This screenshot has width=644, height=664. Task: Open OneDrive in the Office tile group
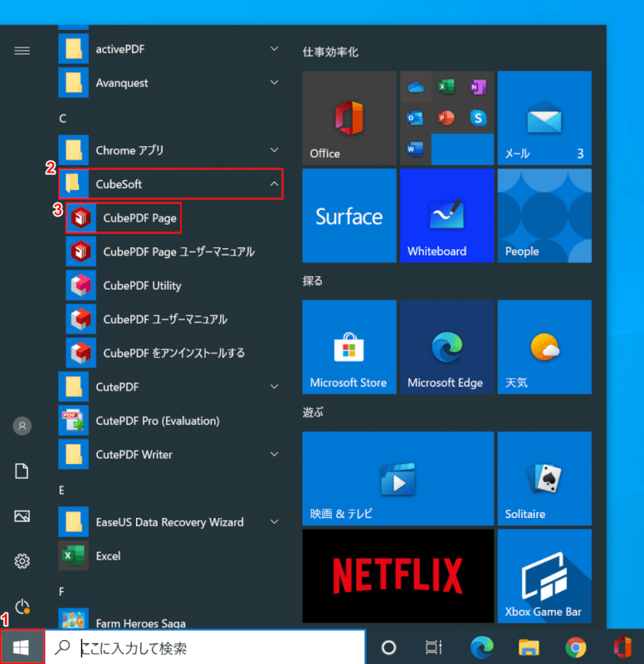coord(416,87)
